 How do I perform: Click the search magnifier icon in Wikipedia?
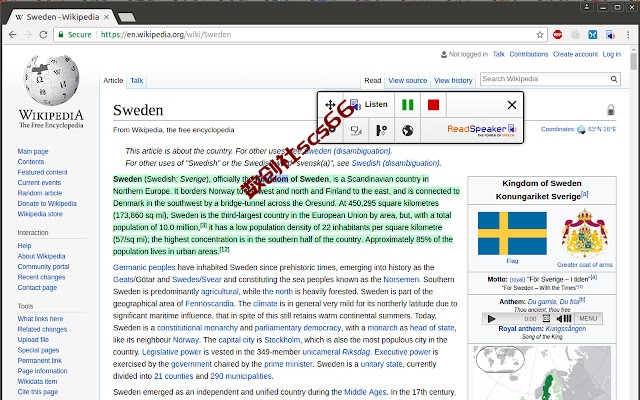[613, 79]
